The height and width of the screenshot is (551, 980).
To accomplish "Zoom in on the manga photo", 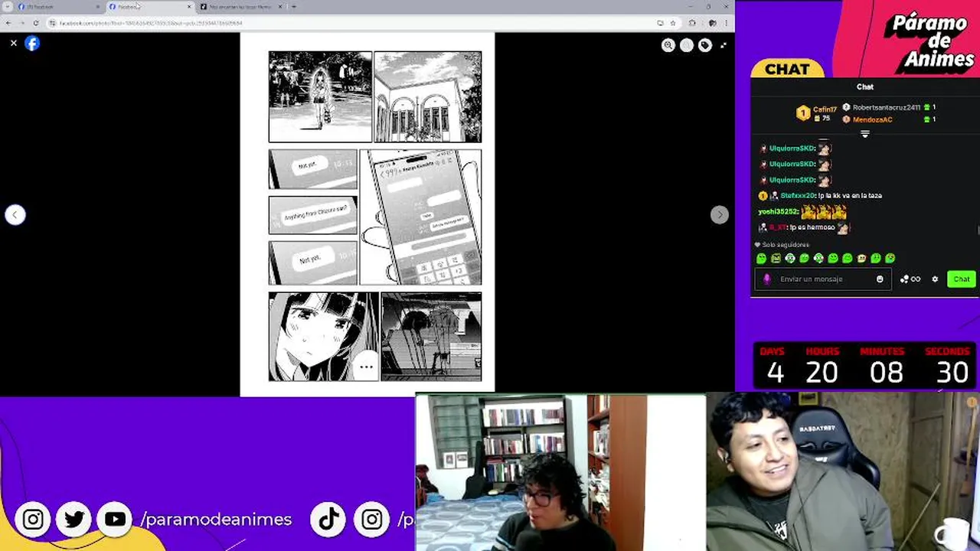I will 668,46.
